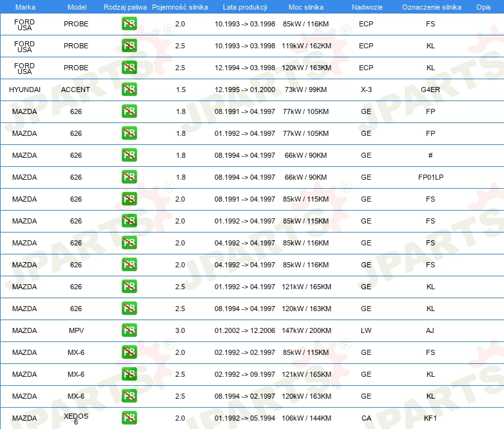Click the 01.2002 -> 12.2006 production years cell

click(x=245, y=330)
